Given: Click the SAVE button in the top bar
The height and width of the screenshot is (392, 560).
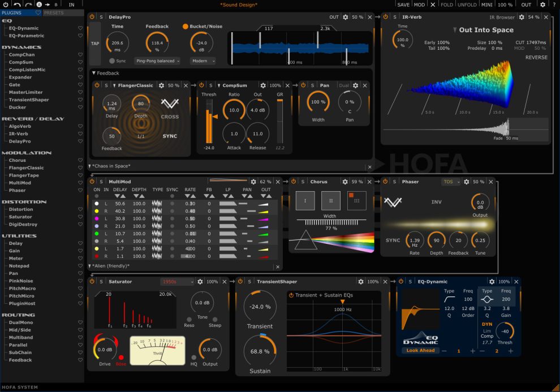Looking at the screenshot, I should (x=403, y=5).
